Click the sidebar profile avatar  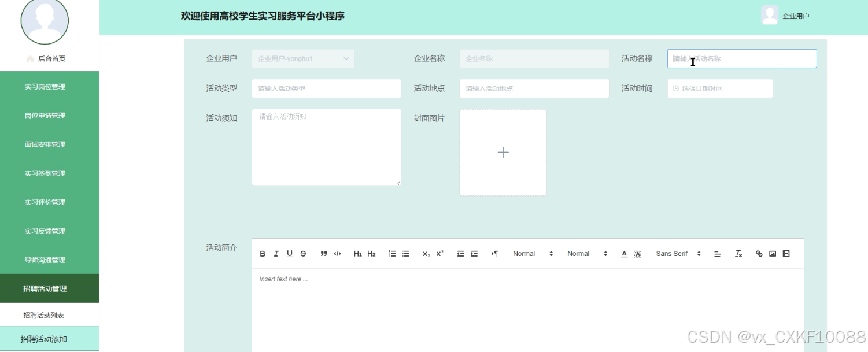coord(45,20)
